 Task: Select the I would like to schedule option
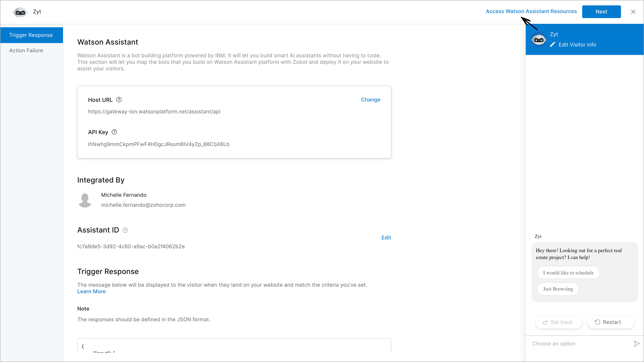568,272
